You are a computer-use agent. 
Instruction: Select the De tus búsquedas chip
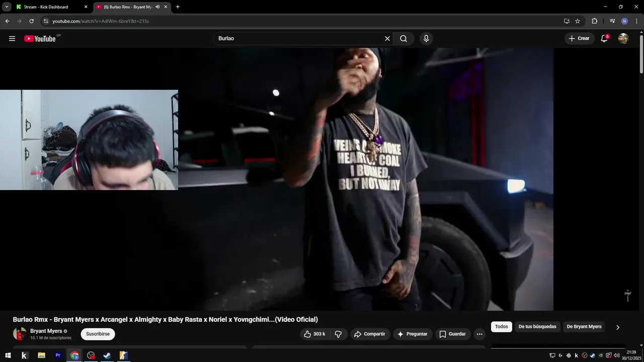pyautogui.click(x=537, y=327)
